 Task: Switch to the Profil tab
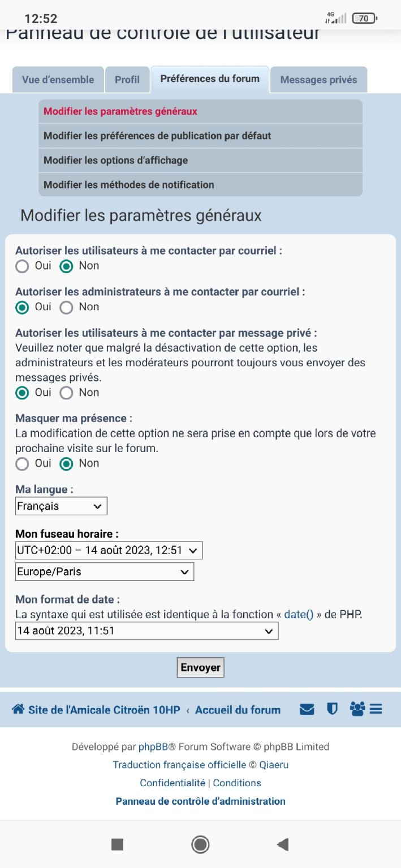coord(127,80)
